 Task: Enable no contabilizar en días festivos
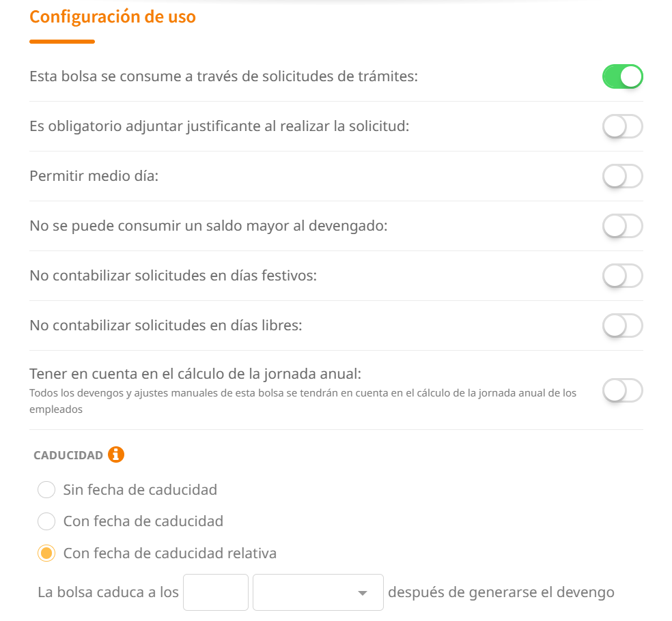pos(622,276)
